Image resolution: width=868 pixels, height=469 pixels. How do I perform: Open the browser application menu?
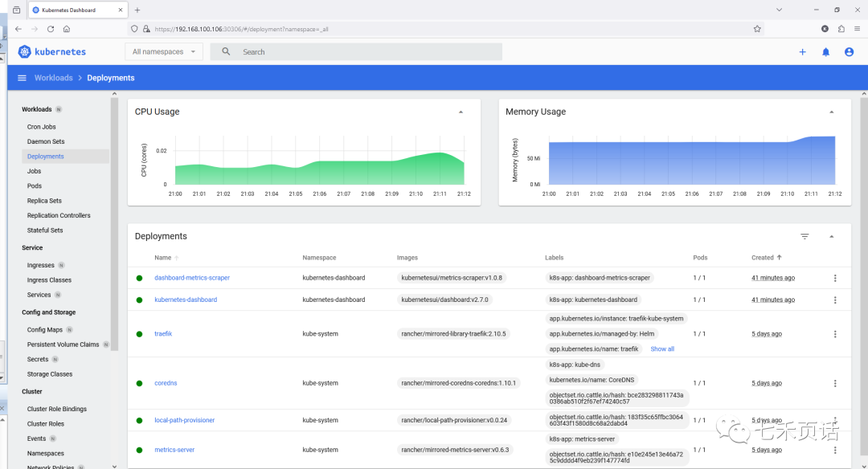[x=857, y=29]
